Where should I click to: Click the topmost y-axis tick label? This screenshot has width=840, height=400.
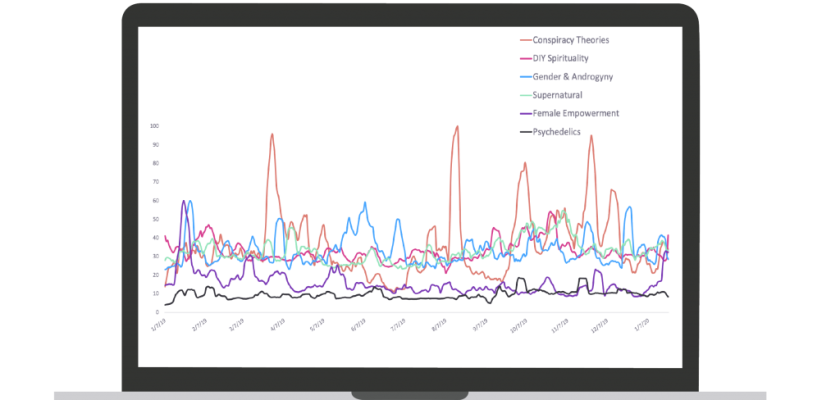(x=154, y=125)
